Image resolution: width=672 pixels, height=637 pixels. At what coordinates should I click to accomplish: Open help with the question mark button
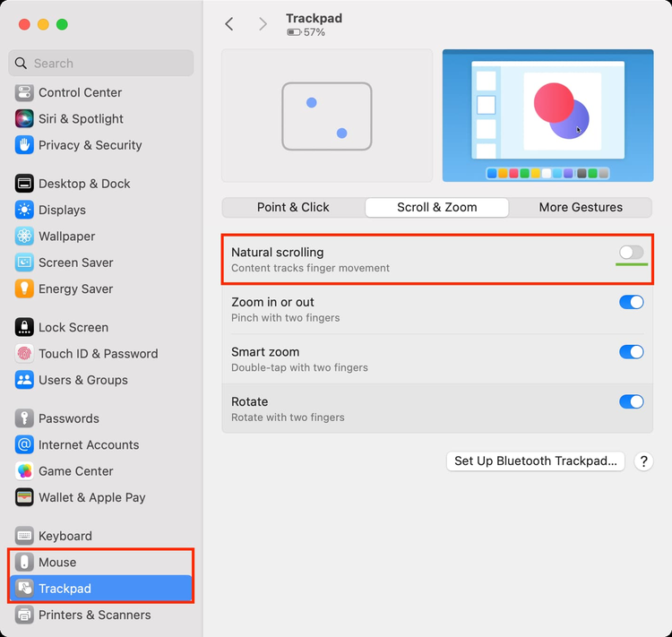[643, 461]
